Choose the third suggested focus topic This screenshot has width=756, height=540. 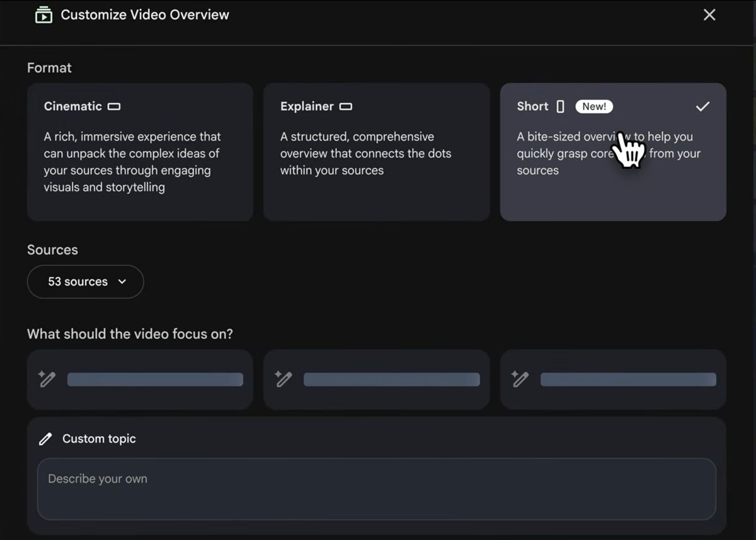pos(613,379)
